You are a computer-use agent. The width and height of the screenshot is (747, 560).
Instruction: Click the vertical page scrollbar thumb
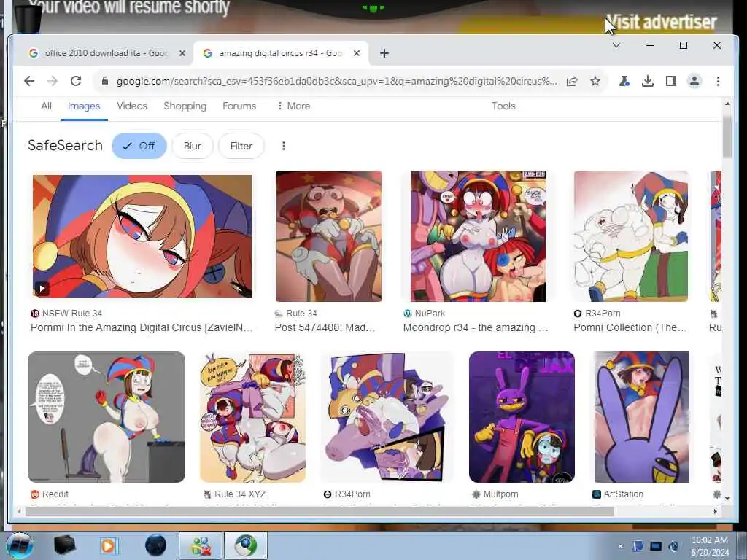click(x=727, y=136)
